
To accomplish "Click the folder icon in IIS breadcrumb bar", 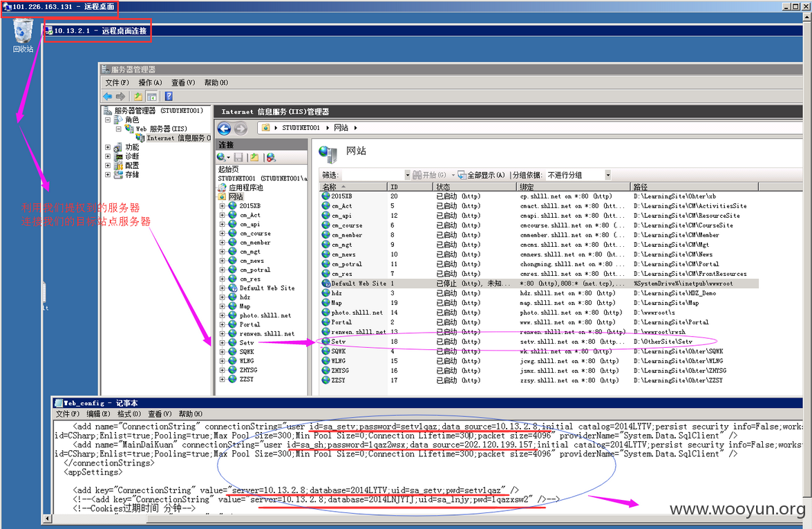I will pyautogui.click(x=265, y=127).
